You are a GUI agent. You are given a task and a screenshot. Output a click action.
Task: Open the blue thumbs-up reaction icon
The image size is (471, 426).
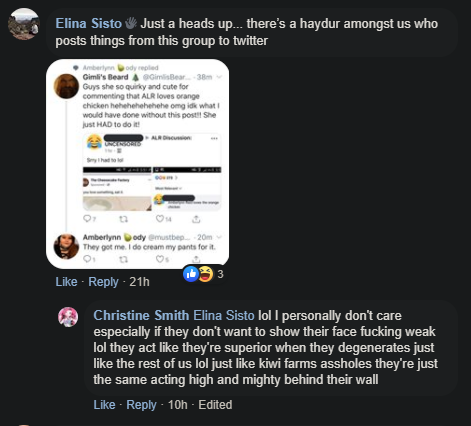[191, 274]
